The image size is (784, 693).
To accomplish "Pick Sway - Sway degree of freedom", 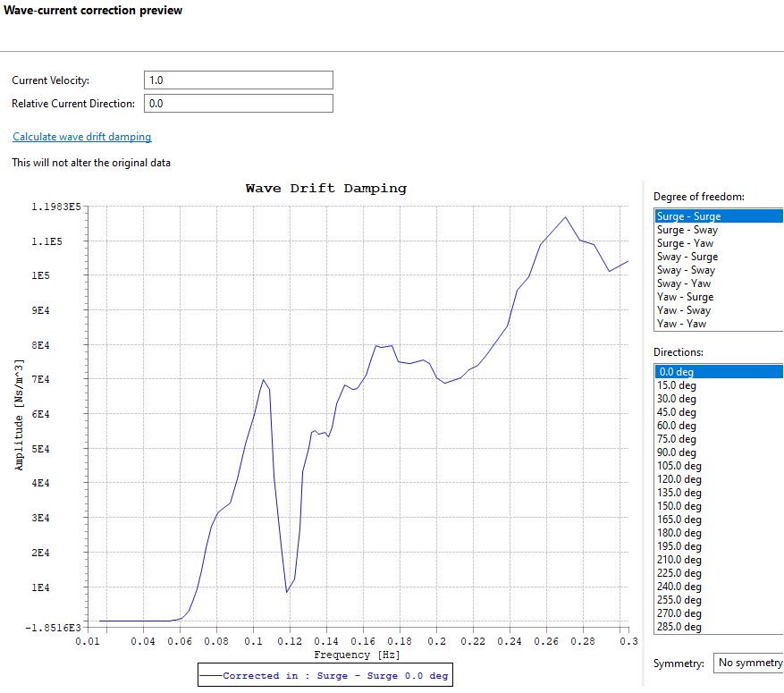I will pyautogui.click(x=686, y=270).
